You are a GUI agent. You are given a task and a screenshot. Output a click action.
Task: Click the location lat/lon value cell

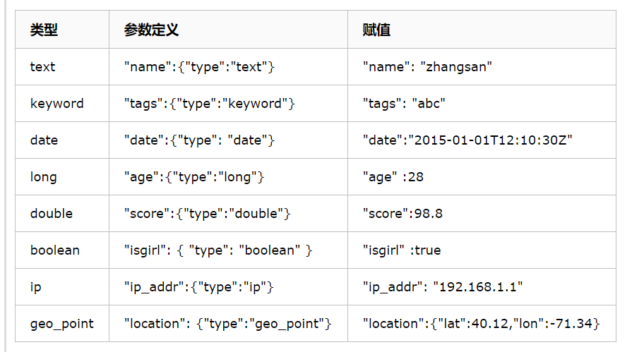coord(482,324)
